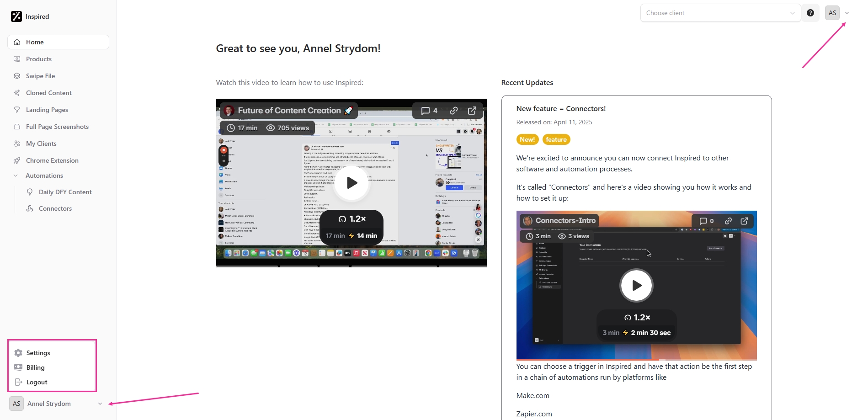This screenshot has width=868, height=420.
Task: Open Connectors-Intro video in new window
Action: 744,221
